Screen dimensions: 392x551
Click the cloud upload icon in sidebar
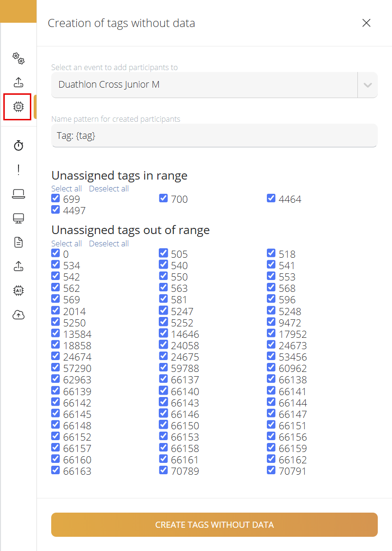tap(18, 315)
